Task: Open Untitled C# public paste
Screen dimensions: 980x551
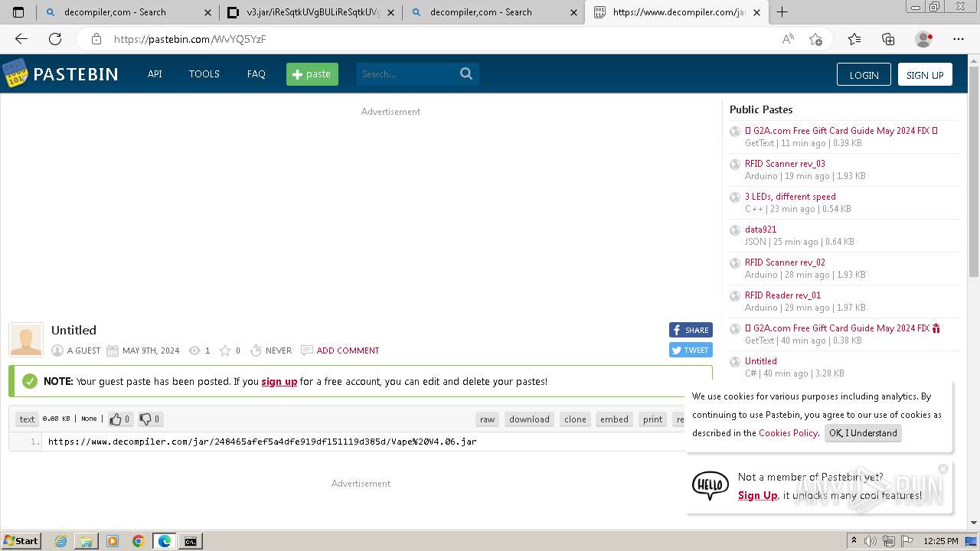Action: (760, 361)
